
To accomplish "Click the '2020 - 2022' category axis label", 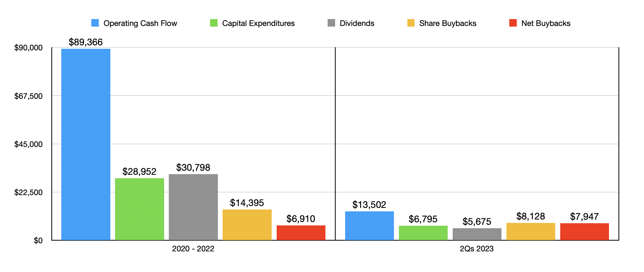I will 193,249.
